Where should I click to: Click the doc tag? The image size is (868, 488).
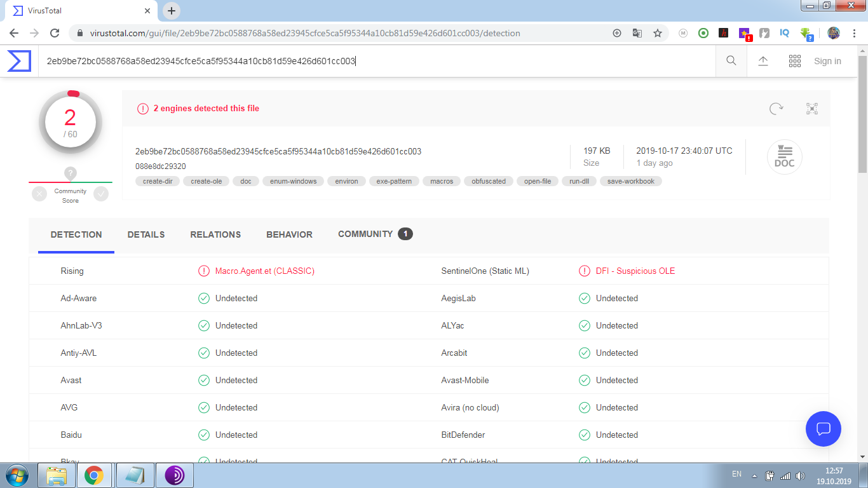tap(246, 181)
